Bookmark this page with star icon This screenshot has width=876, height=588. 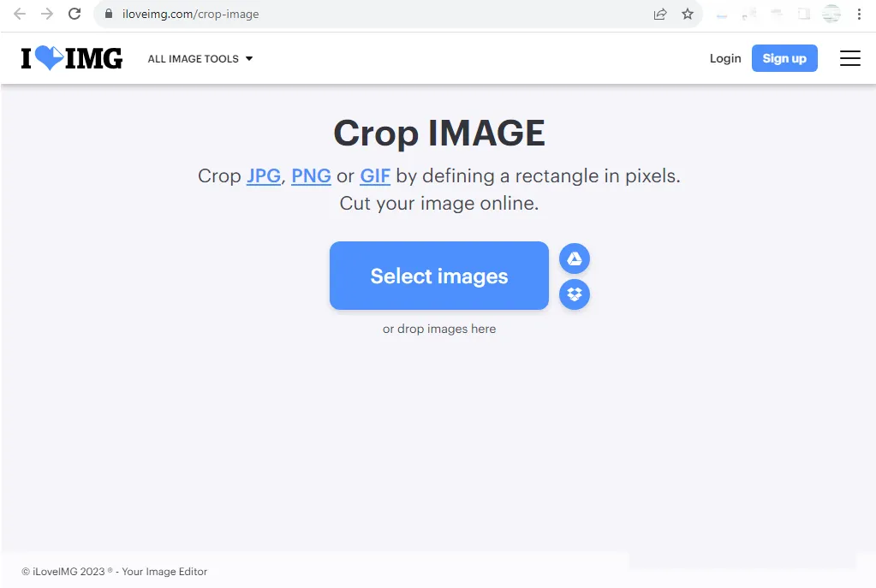click(687, 14)
